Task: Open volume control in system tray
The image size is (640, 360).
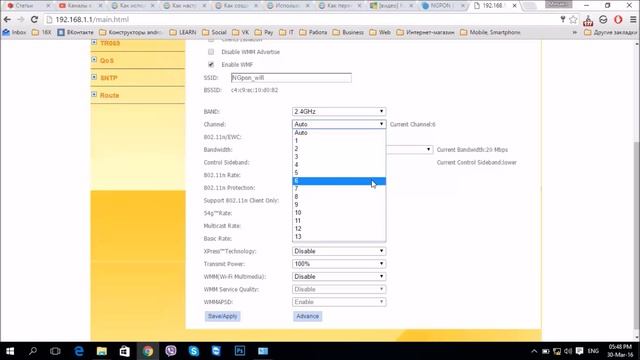Action: click(568, 351)
